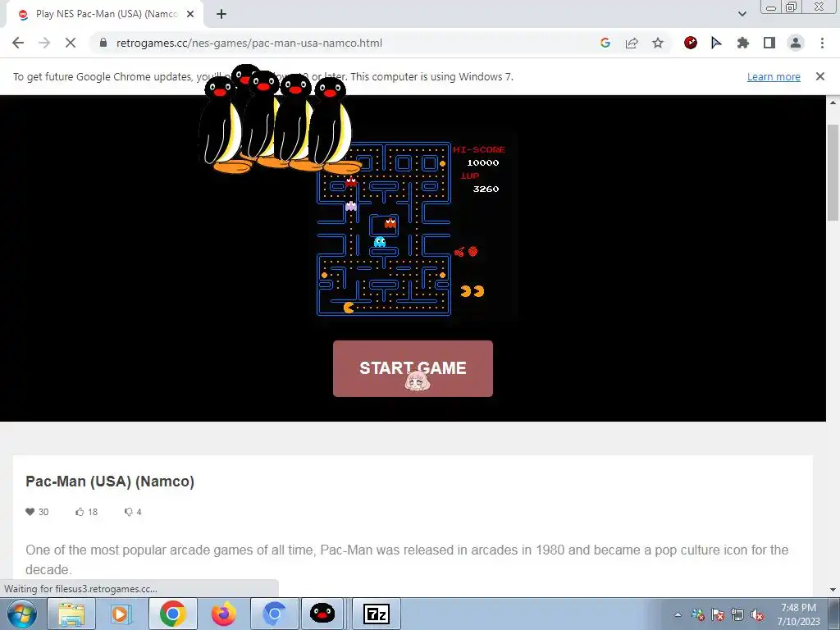Dismiss the Chrome update notification bar
The height and width of the screenshot is (630, 840).
pos(820,76)
